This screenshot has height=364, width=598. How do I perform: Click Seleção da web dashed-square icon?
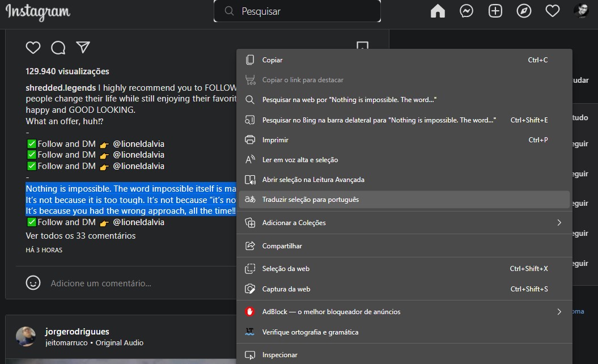pyautogui.click(x=250, y=269)
